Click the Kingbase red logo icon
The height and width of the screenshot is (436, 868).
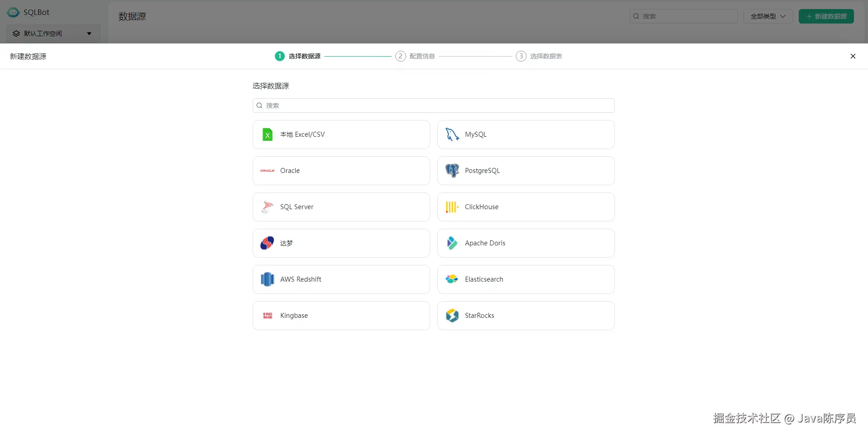click(x=268, y=316)
